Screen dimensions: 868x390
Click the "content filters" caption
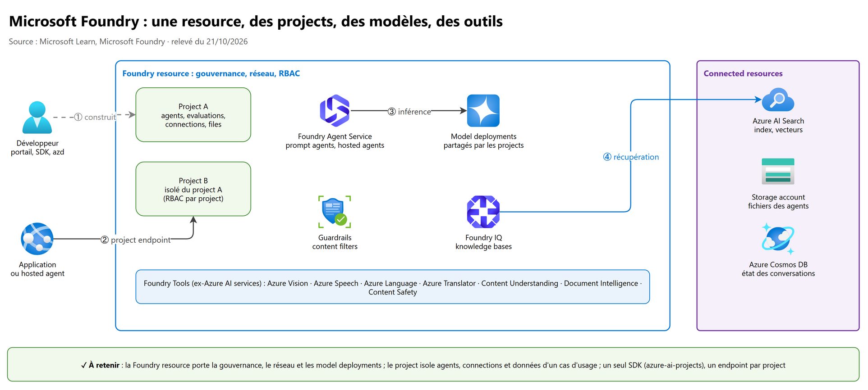point(335,246)
